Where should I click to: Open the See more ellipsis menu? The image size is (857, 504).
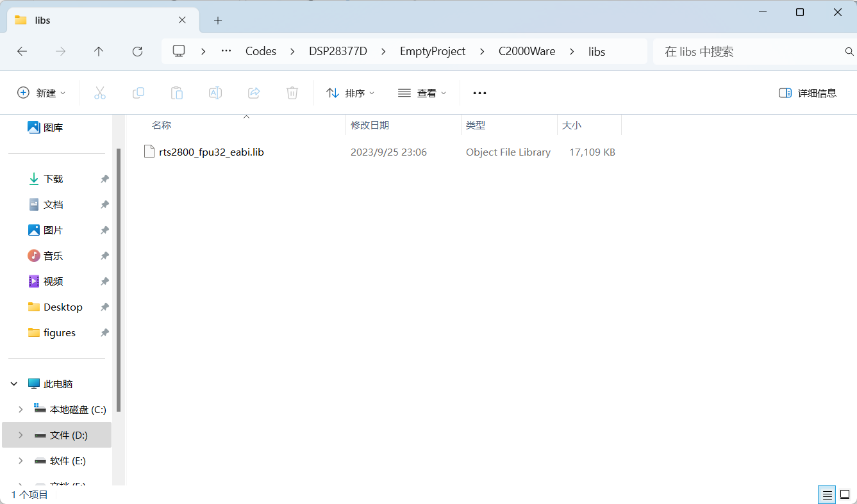click(x=479, y=93)
